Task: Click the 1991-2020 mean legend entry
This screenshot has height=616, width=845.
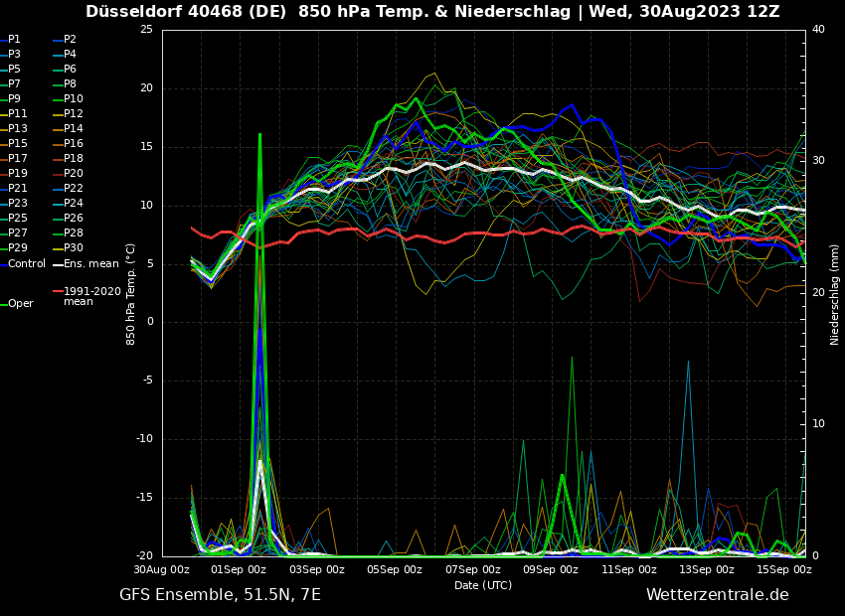Action: pyautogui.click(x=91, y=296)
